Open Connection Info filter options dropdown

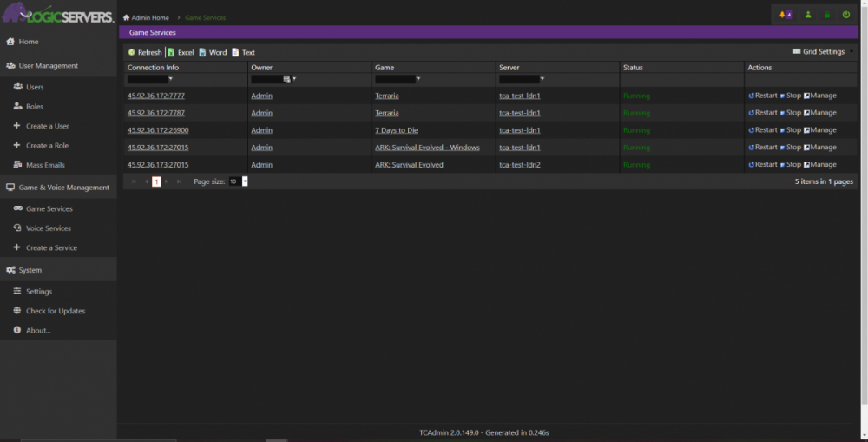pos(171,79)
